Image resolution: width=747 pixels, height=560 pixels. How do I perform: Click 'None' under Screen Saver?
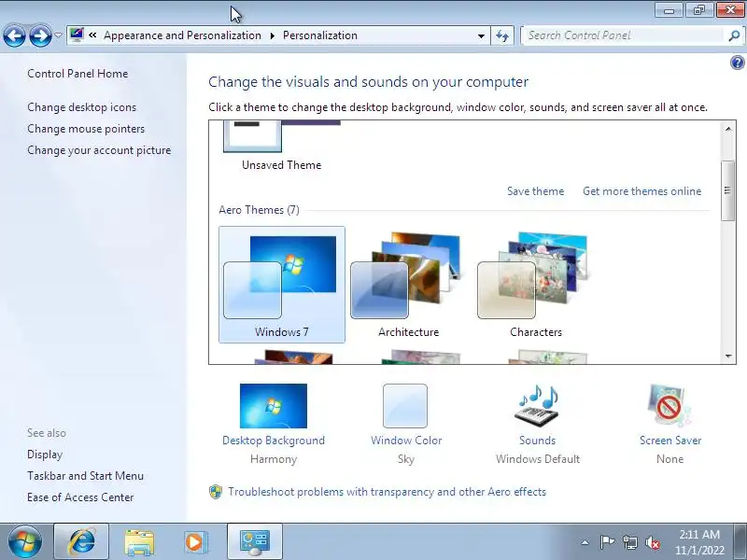(x=669, y=459)
